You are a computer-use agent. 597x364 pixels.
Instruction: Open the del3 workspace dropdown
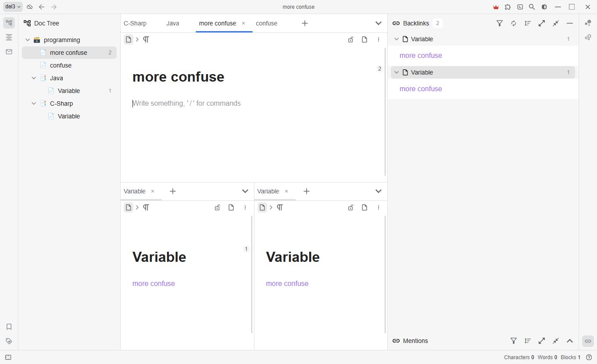tap(13, 7)
